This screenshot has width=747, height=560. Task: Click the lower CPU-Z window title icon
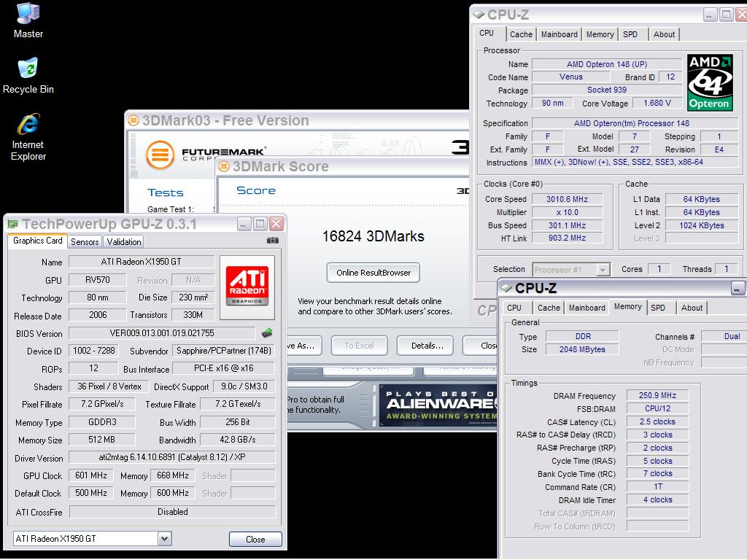(506, 287)
